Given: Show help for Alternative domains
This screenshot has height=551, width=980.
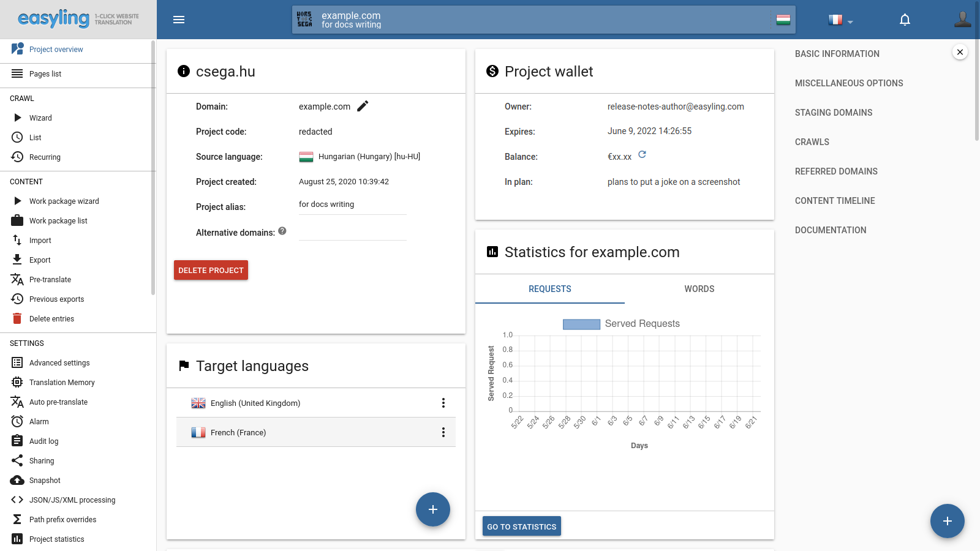Looking at the screenshot, I should (x=282, y=231).
